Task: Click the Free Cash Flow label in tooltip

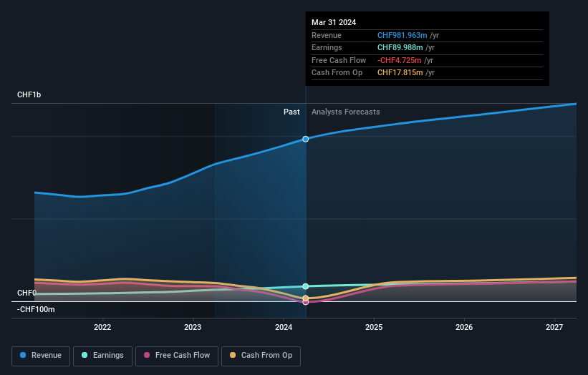Action: pyautogui.click(x=339, y=60)
